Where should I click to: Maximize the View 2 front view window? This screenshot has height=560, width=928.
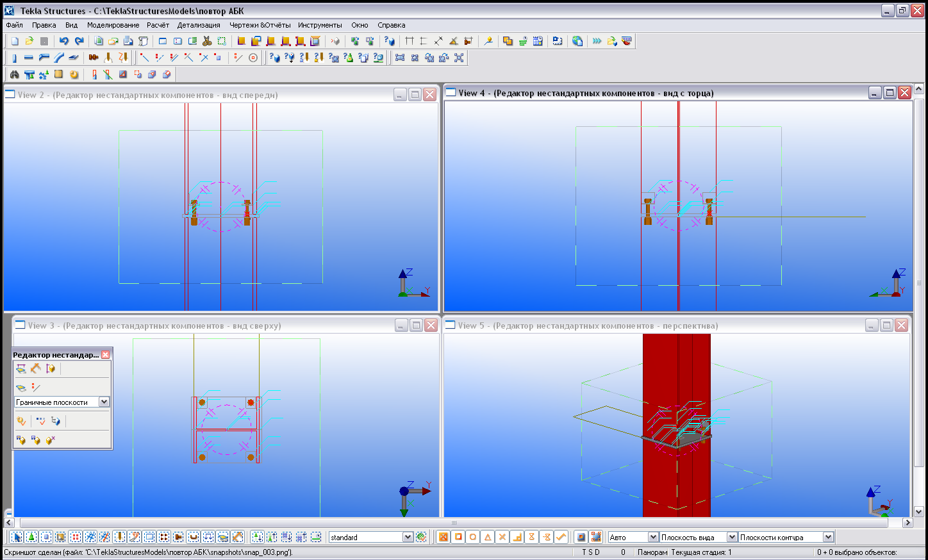coord(415,95)
